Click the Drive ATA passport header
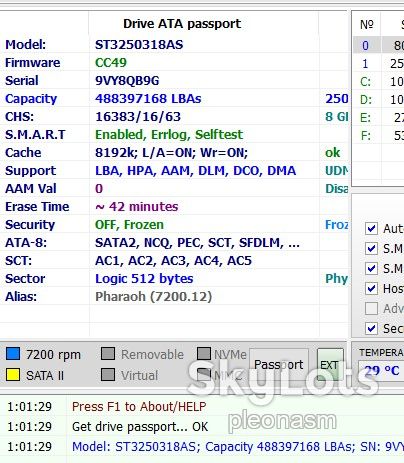Image resolution: width=404 pixels, height=463 pixels. click(182, 24)
